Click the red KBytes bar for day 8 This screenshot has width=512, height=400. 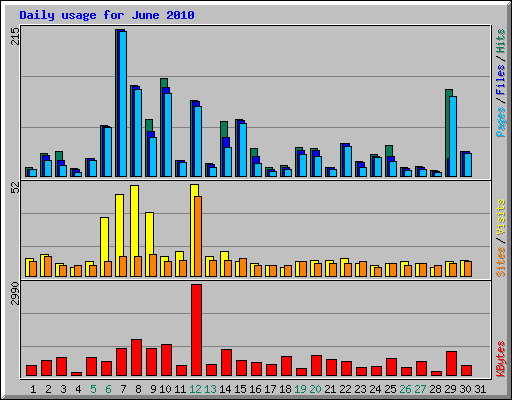click(136, 358)
